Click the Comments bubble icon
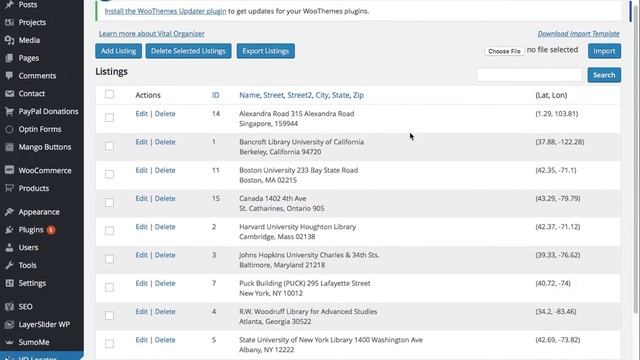The height and width of the screenshot is (360, 640). pos(9,76)
